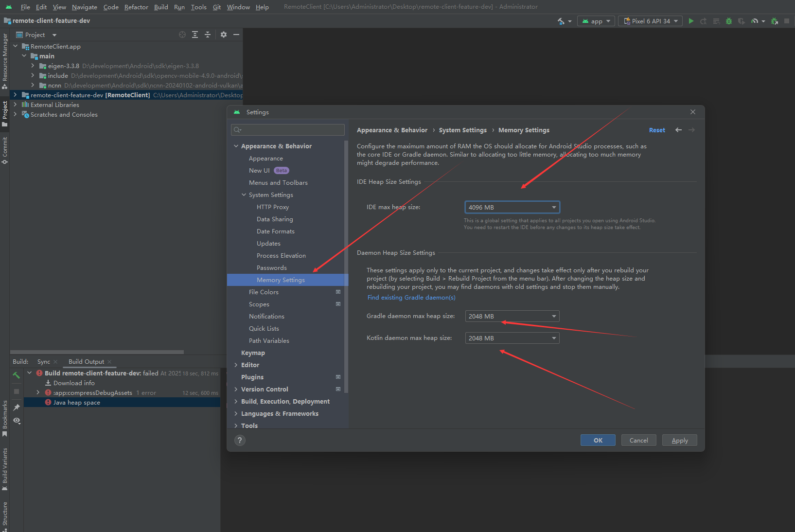Switch to the Sync tab
Viewport: 795px width, 532px height.
click(x=44, y=361)
